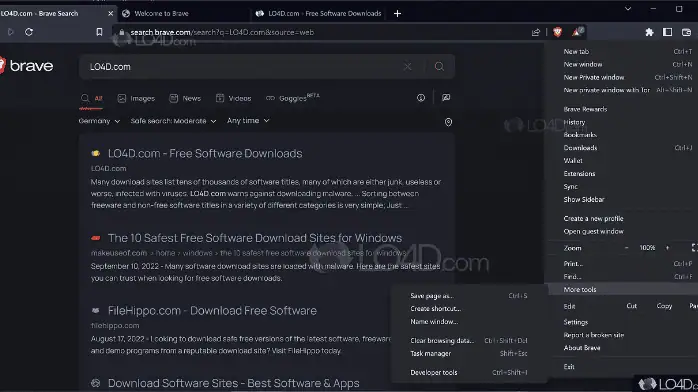Clear the search box text

407,67
